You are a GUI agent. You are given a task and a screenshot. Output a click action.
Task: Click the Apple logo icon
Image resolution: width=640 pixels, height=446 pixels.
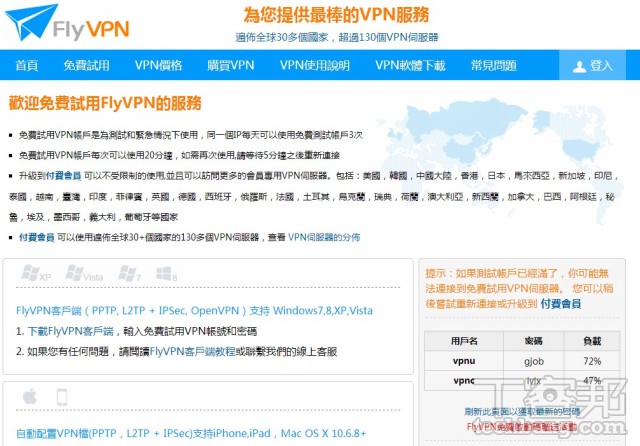tap(30, 396)
